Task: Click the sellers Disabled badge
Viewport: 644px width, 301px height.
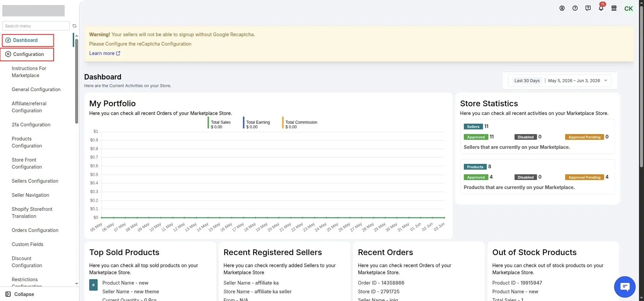Action: click(526, 137)
